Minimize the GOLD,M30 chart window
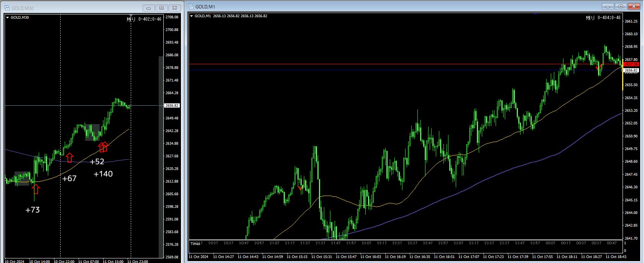 [x=149, y=8]
